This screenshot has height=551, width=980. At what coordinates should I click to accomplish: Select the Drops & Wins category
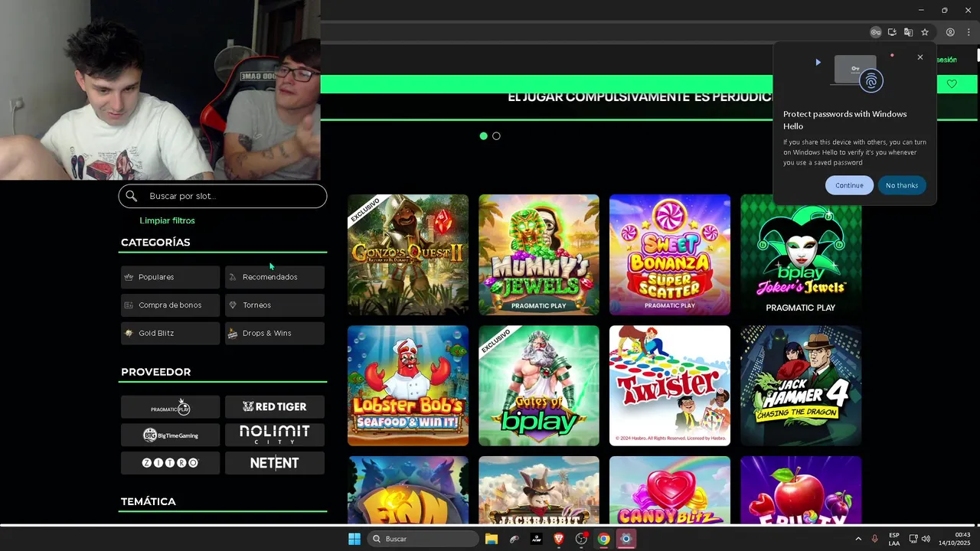click(275, 334)
